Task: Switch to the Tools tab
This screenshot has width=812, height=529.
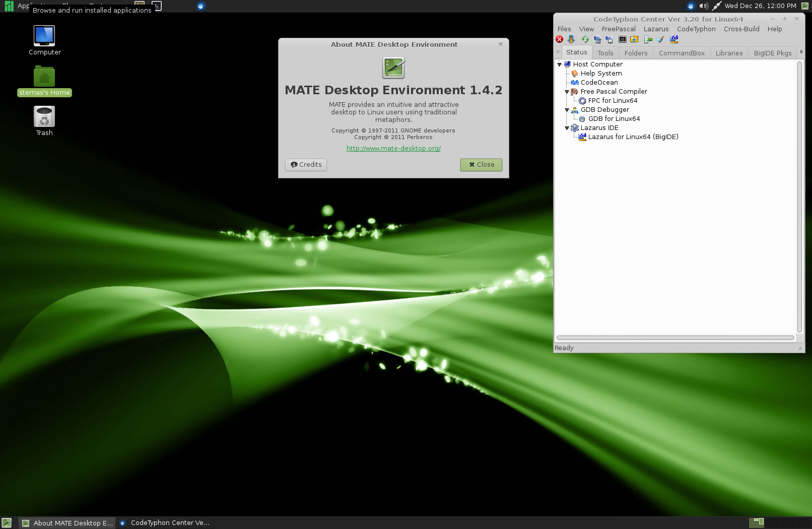Action: click(605, 53)
